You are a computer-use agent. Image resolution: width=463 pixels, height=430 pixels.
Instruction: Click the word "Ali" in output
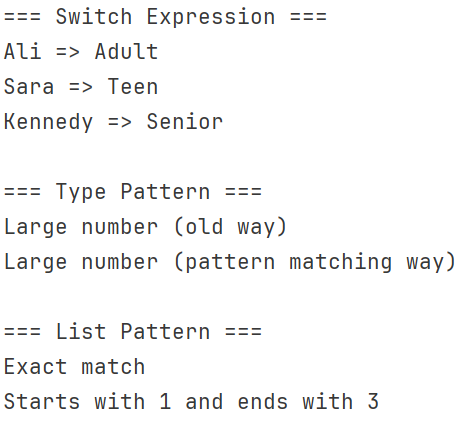click(x=22, y=52)
